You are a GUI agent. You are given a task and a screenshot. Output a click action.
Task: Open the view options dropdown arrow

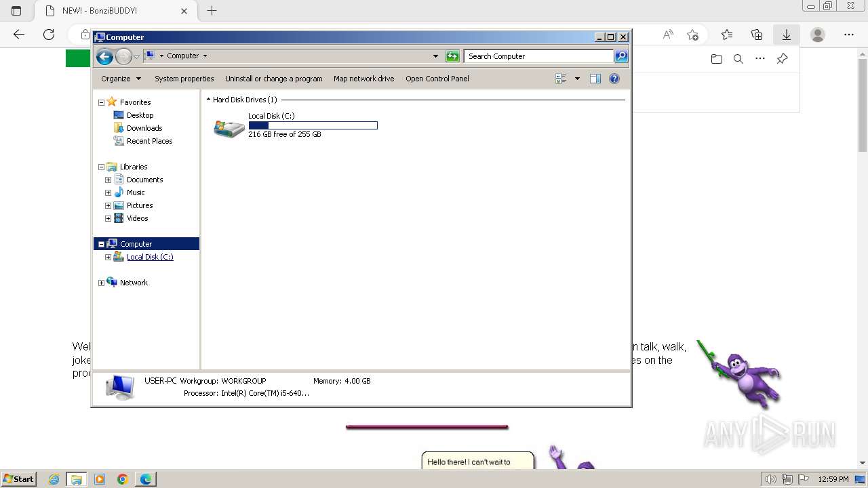[577, 79]
